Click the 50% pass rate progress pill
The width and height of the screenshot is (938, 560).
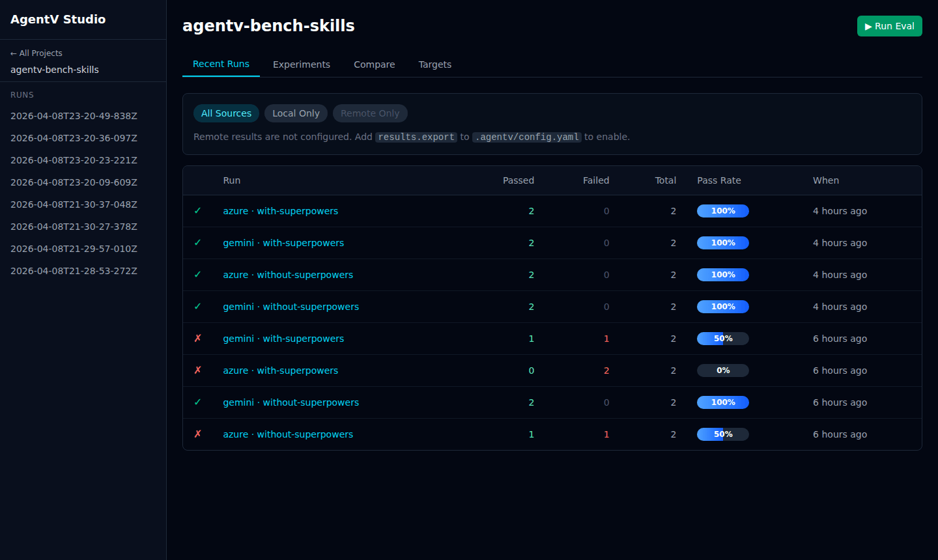pos(722,339)
